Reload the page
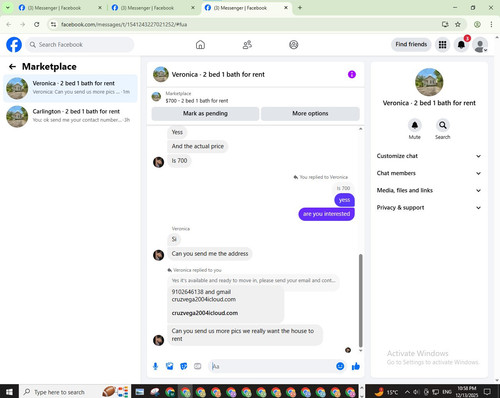500x398 pixels. 37,24
